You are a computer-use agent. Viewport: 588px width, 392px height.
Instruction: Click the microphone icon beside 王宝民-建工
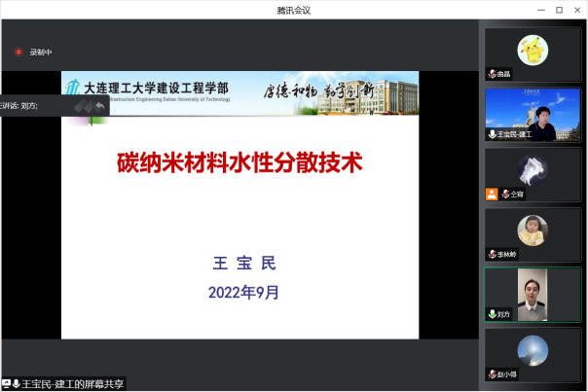point(493,134)
